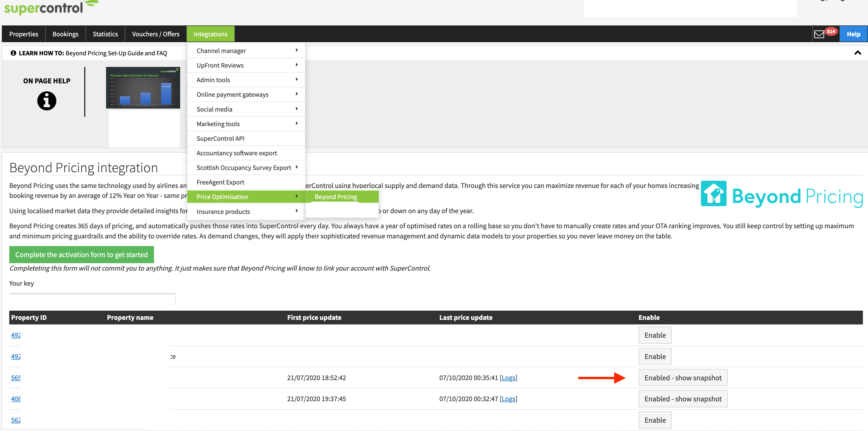Click Complete the activation form button
The image size is (868, 431).
[82, 255]
